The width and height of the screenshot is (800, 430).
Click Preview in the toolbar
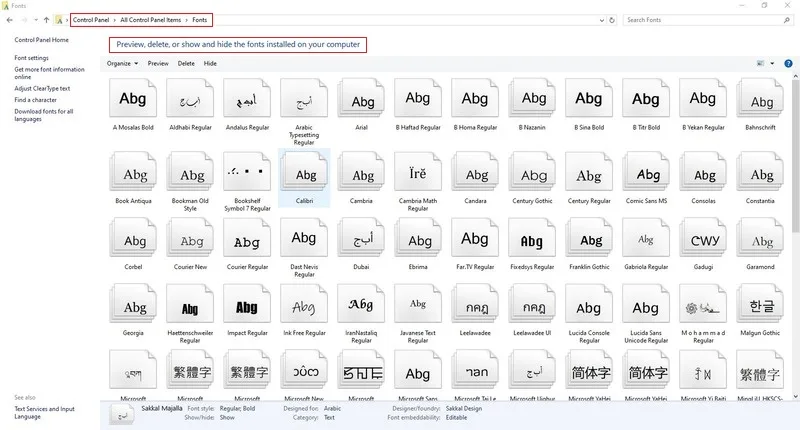158,63
